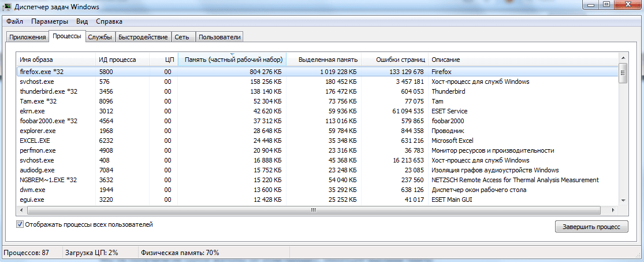Open the Параметры menu
Screen dimensions: 644x262
point(50,21)
